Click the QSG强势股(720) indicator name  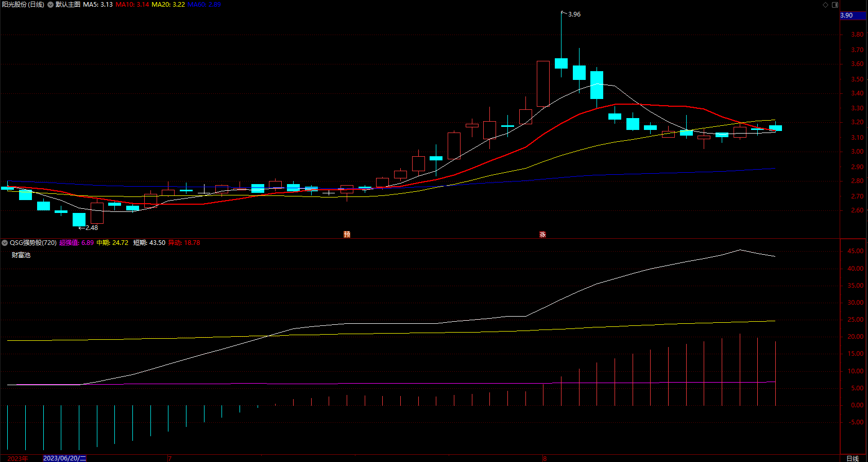[33, 243]
